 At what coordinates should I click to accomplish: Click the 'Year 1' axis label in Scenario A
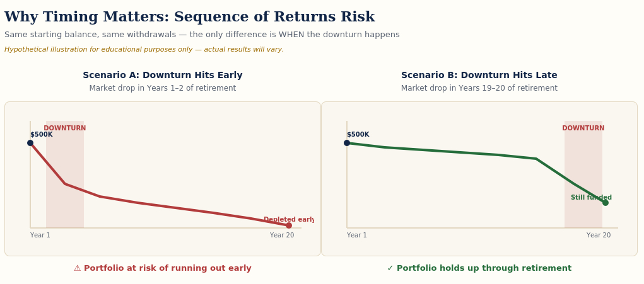pyautogui.click(x=40, y=236)
